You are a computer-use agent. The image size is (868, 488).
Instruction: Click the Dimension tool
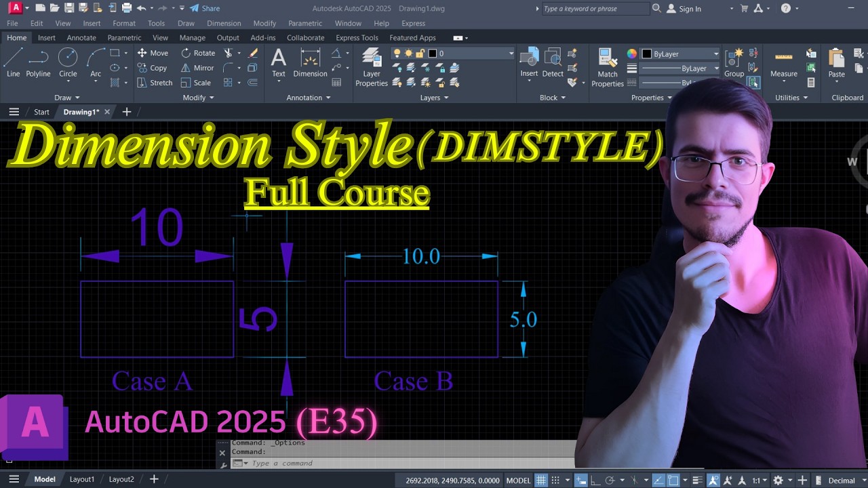pyautogui.click(x=310, y=63)
